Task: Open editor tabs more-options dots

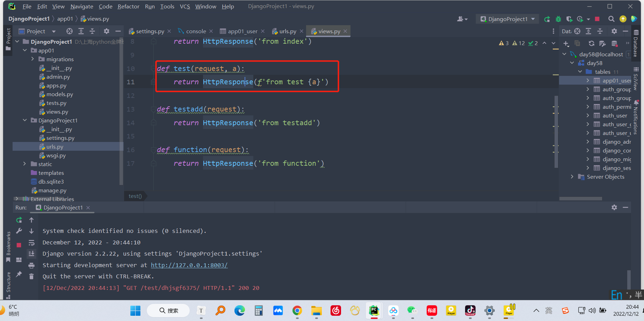Action: 553,31
